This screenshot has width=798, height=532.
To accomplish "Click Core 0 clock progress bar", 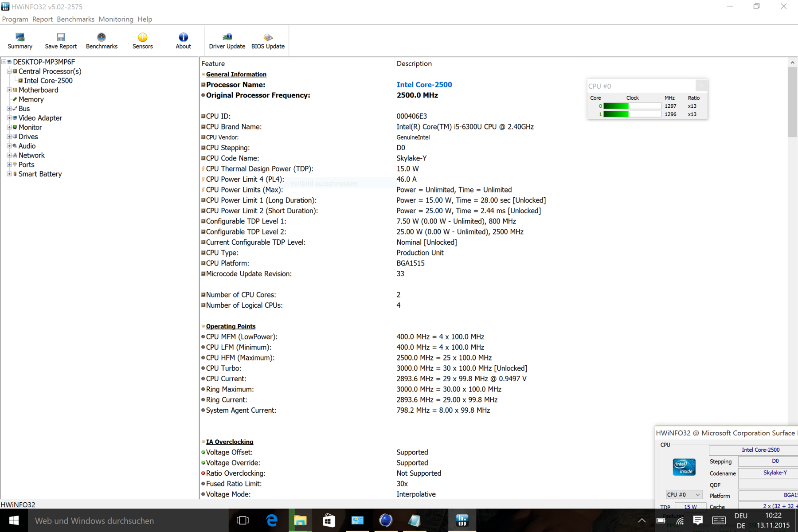I will coord(632,106).
